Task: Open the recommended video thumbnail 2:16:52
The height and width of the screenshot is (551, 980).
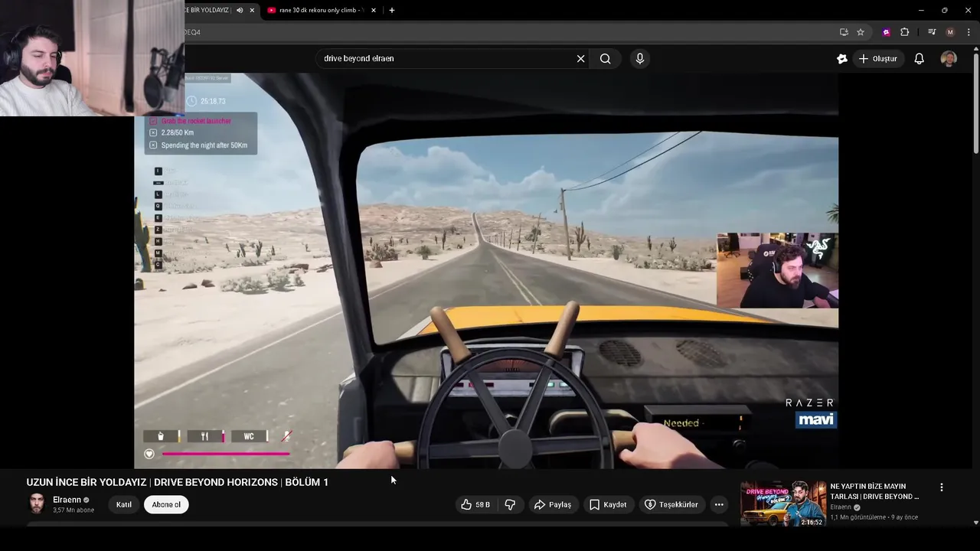Action: 783,504
